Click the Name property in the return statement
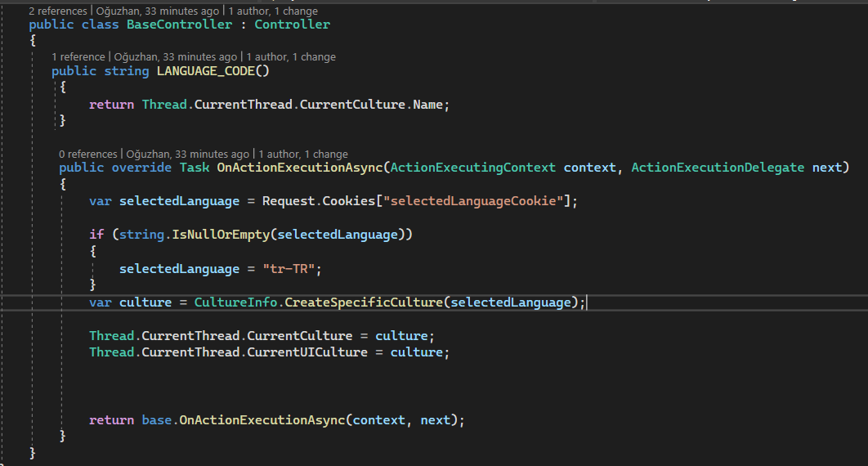Screen dimensions: 868x466 [428, 105]
